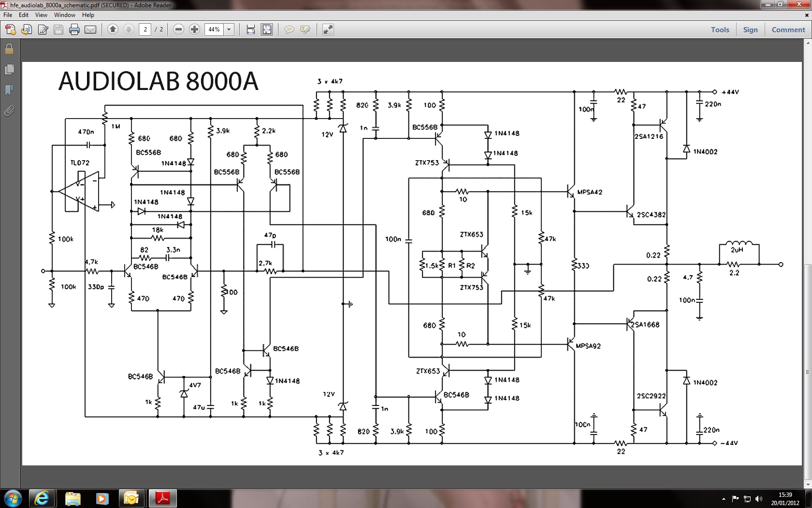Open the Tools pane
The height and width of the screenshot is (508, 812).
point(720,30)
